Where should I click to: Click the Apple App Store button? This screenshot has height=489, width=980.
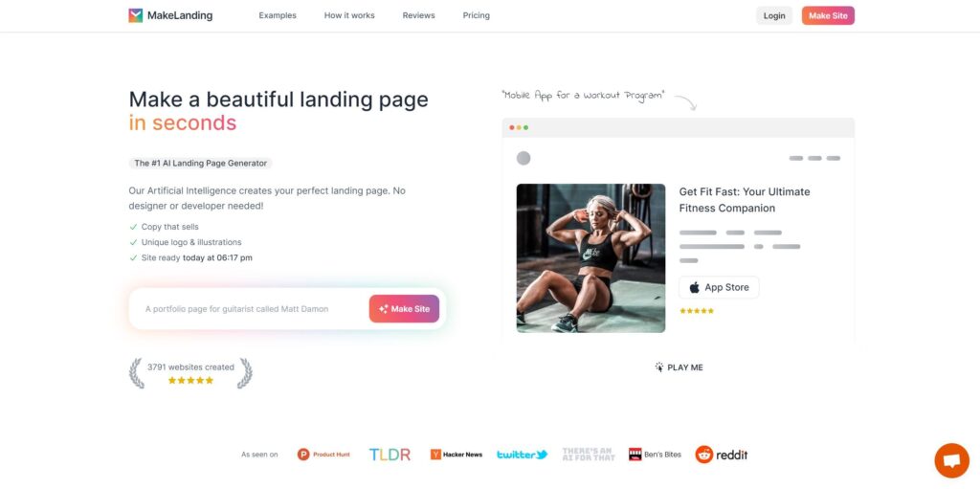[x=719, y=288]
